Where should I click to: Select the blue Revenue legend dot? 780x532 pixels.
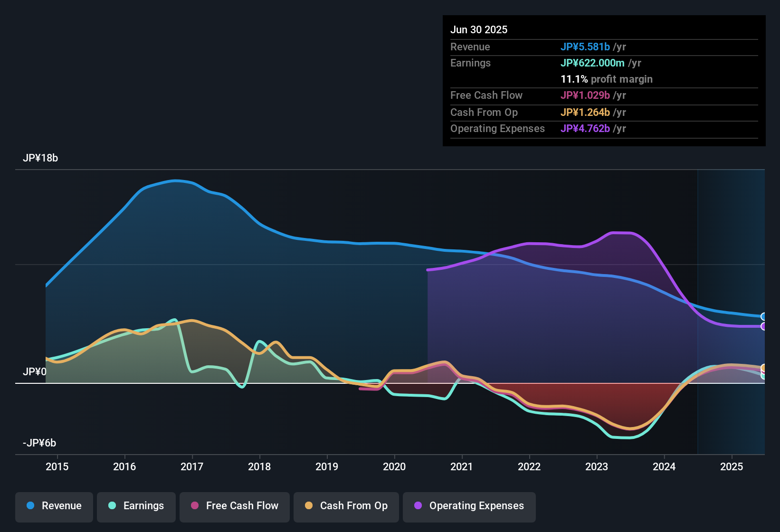(30, 506)
